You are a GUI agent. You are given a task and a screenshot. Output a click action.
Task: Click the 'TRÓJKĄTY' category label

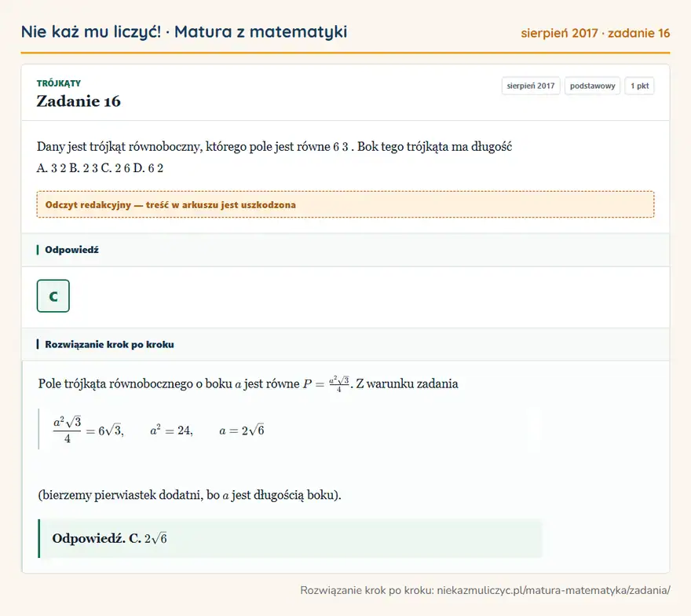pos(59,83)
